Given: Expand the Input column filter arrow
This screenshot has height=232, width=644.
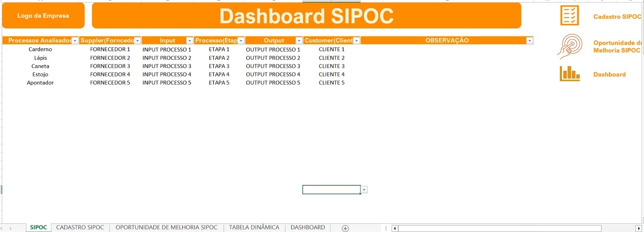Looking at the screenshot, I should [x=189, y=41].
